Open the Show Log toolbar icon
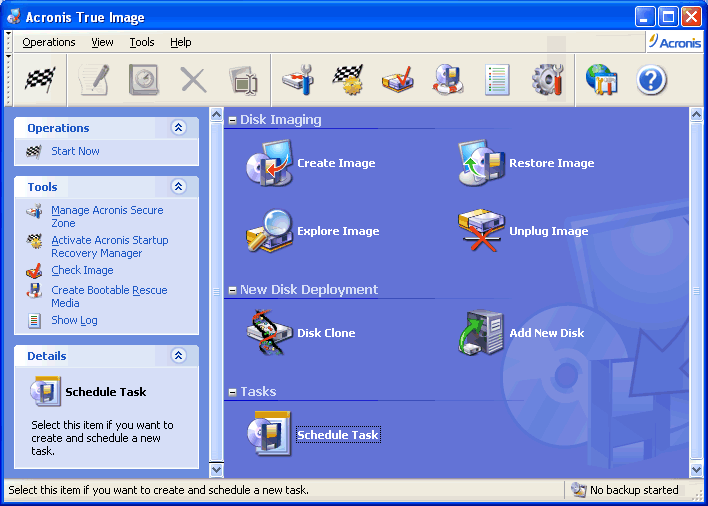 (x=497, y=80)
